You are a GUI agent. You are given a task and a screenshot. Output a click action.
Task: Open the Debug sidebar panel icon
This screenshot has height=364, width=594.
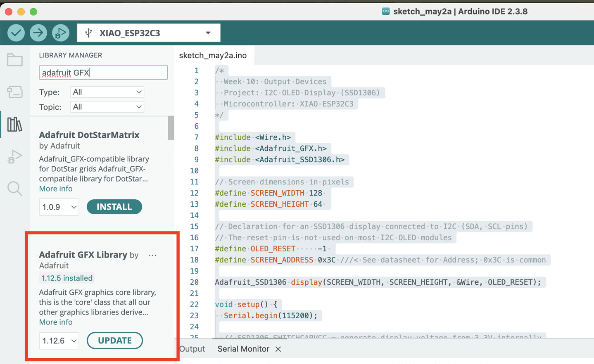click(x=15, y=156)
